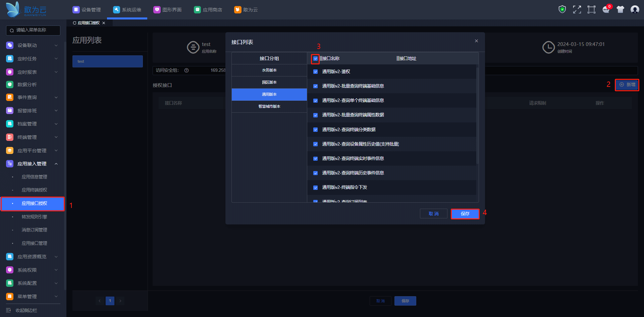Click the 终端管理 sidebar icon
The width and height of the screenshot is (644, 317).
point(10,137)
